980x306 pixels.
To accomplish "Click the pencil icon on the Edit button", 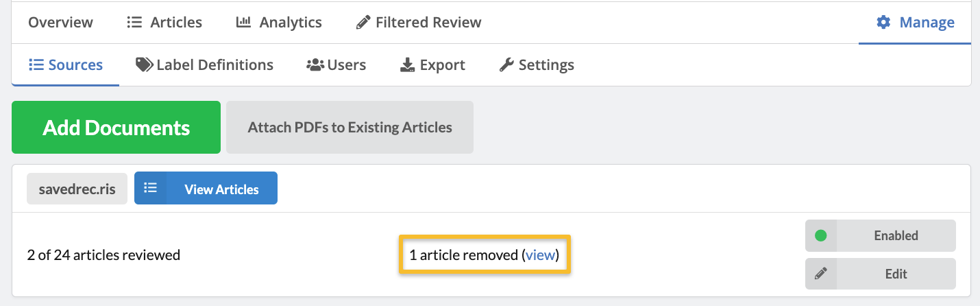I will pos(820,274).
